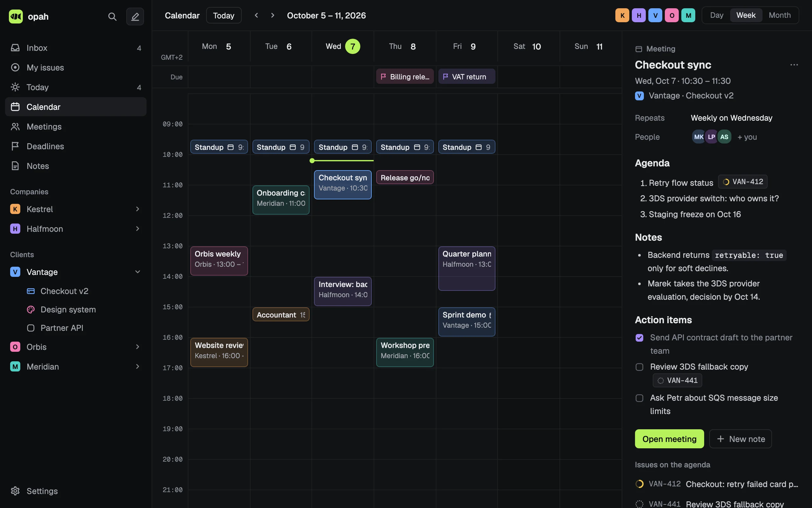This screenshot has height=508, width=812.
Task: Toggle Halfmoon H calendar filter in header
Action: tap(638, 16)
